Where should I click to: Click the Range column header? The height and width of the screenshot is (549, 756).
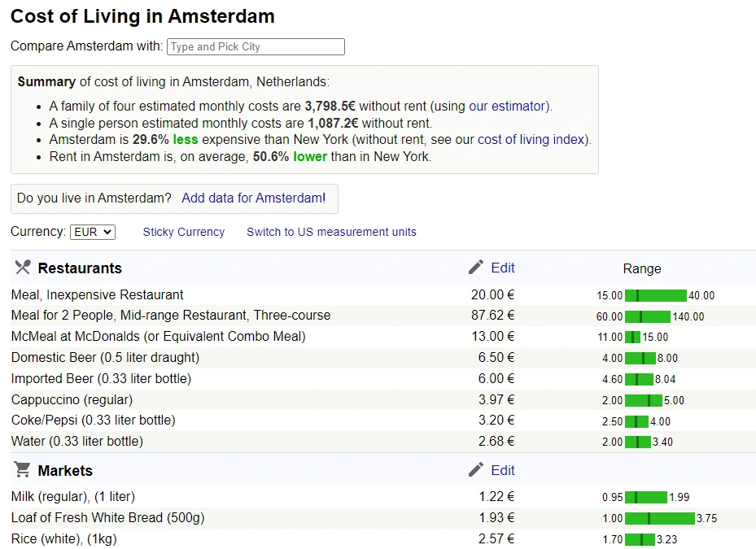pos(642,268)
